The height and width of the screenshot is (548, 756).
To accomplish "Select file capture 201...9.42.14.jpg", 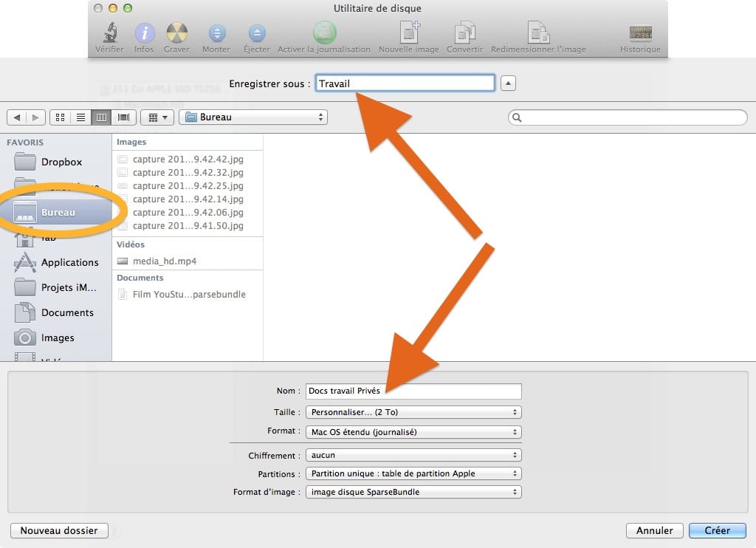I will [188, 199].
